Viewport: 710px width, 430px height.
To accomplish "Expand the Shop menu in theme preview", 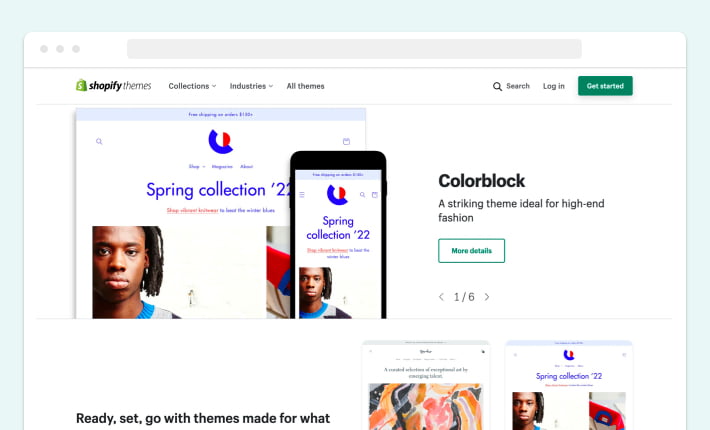I will (197, 167).
